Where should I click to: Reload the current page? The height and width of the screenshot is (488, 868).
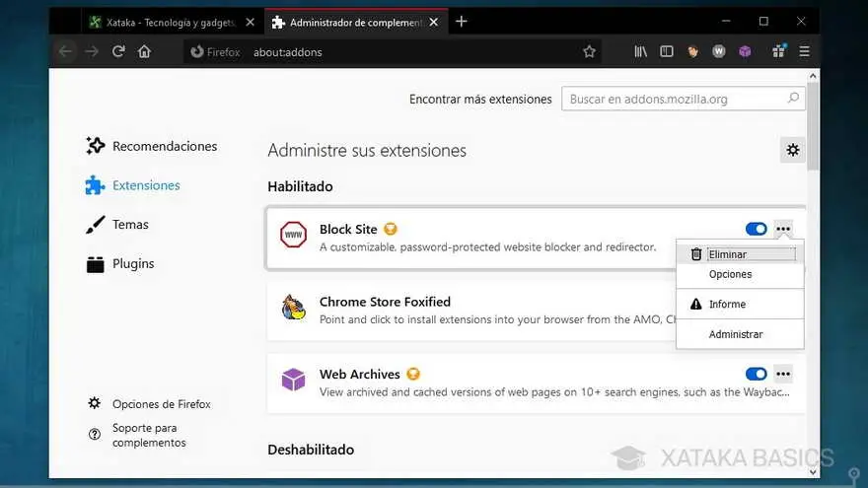coord(118,52)
